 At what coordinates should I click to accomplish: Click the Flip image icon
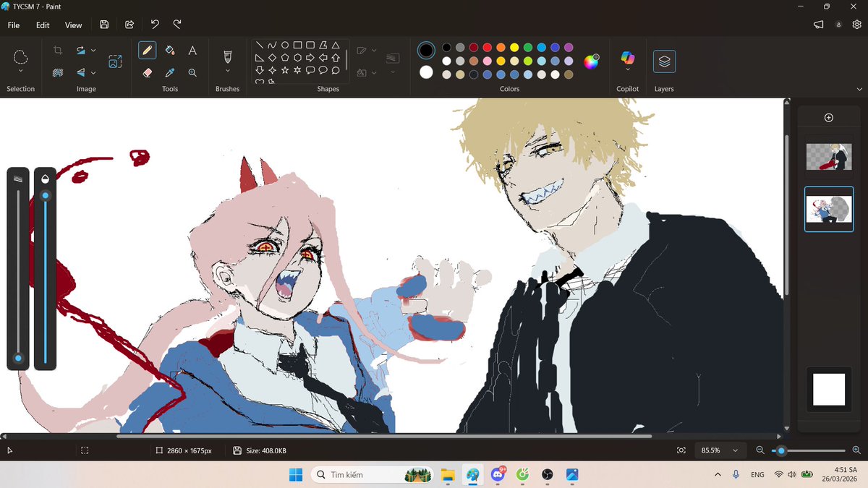81,72
